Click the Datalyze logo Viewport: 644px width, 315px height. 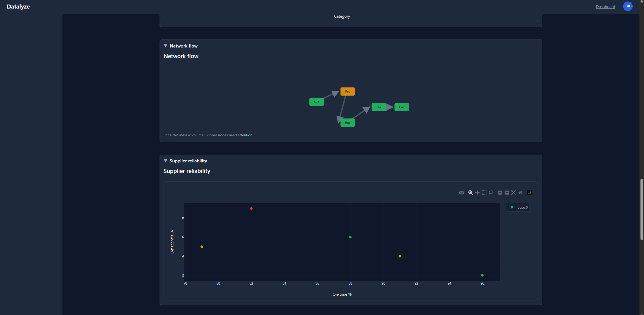18,7
